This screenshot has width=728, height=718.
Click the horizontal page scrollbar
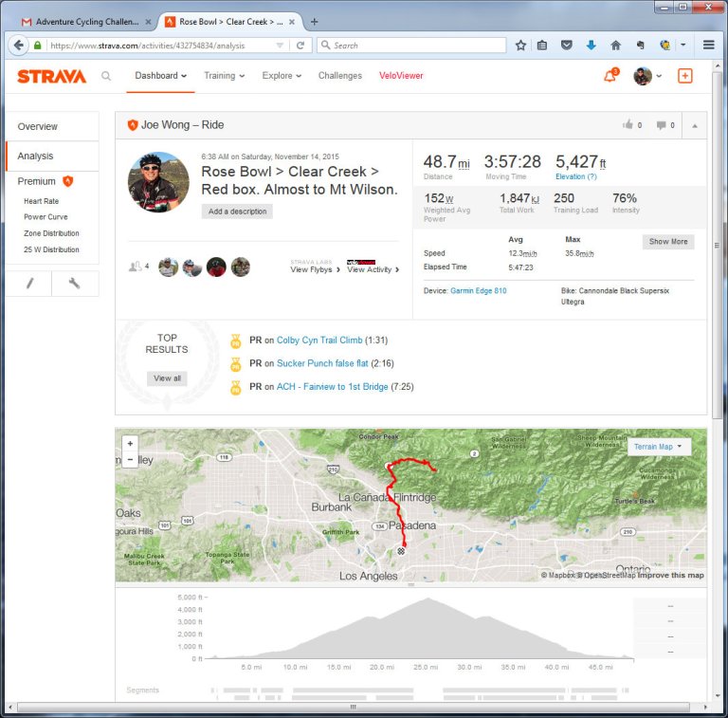pos(353,708)
